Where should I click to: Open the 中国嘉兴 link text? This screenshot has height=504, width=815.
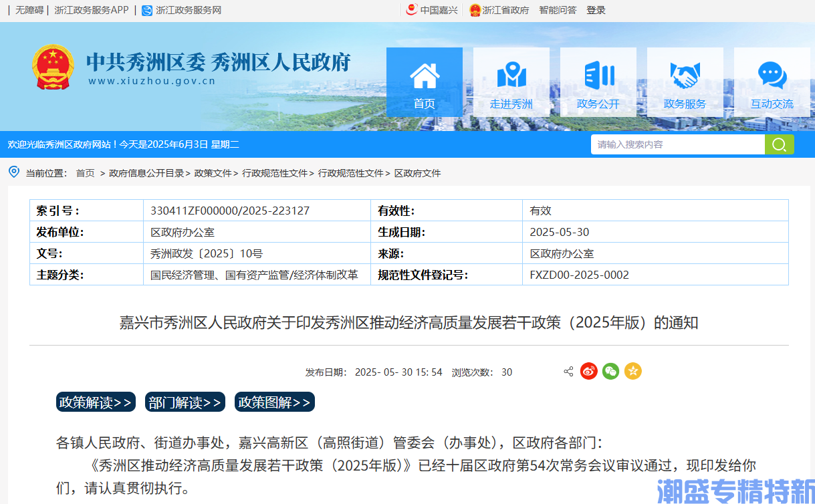point(439,10)
